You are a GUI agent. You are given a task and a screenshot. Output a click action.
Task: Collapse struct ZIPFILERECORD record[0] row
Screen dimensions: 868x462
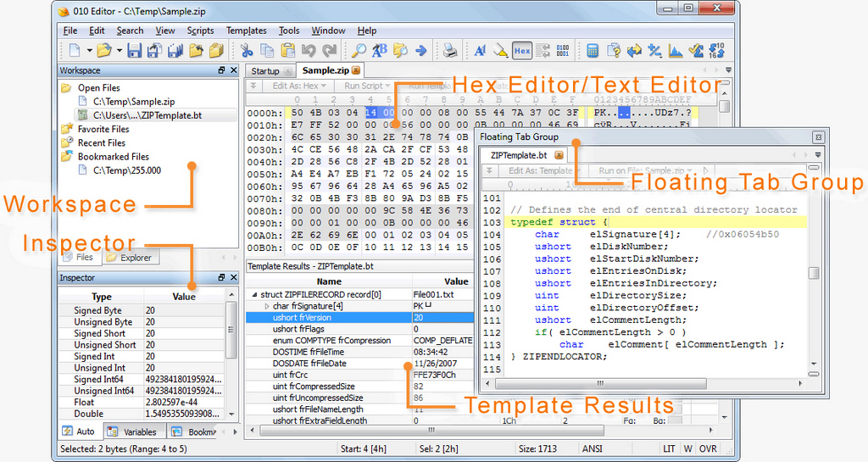coord(254,294)
